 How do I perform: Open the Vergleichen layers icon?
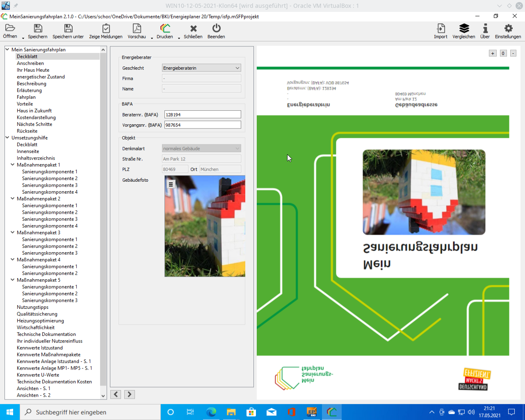pyautogui.click(x=464, y=28)
